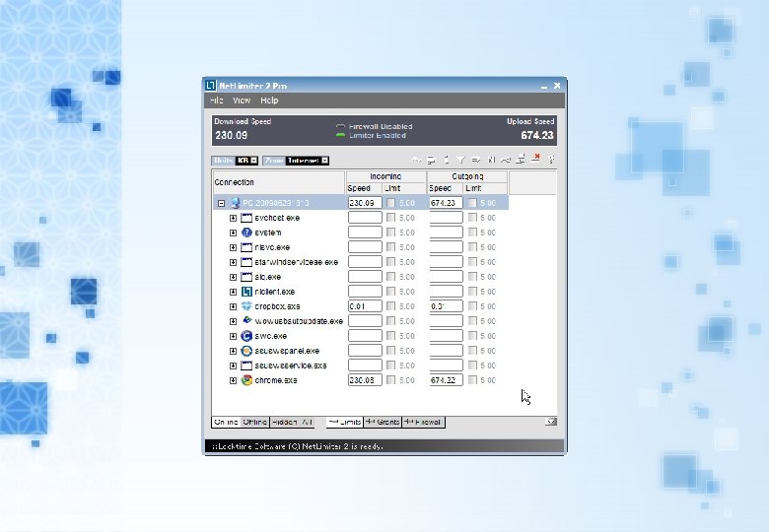Switch to the Offline tab
The width and height of the screenshot is (769, 532).
coord(255,422)
